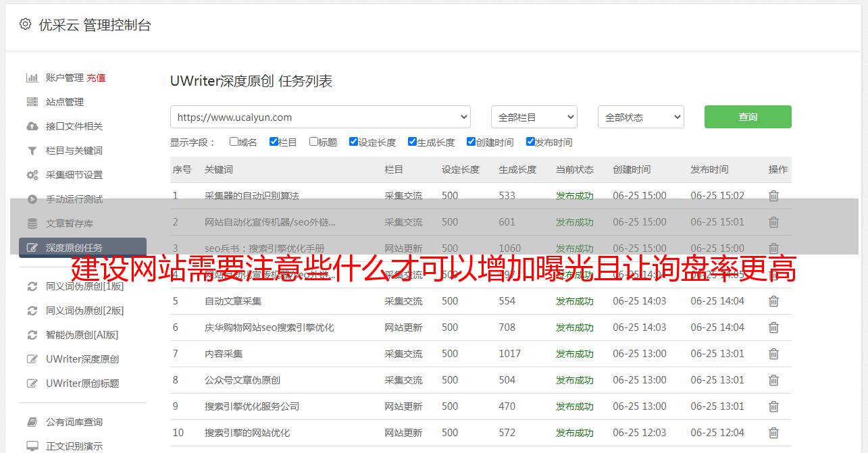Uncheck the 发布时间 display field checkbox
The width and height of the screenshot is (868, 453).
(530, 142)
